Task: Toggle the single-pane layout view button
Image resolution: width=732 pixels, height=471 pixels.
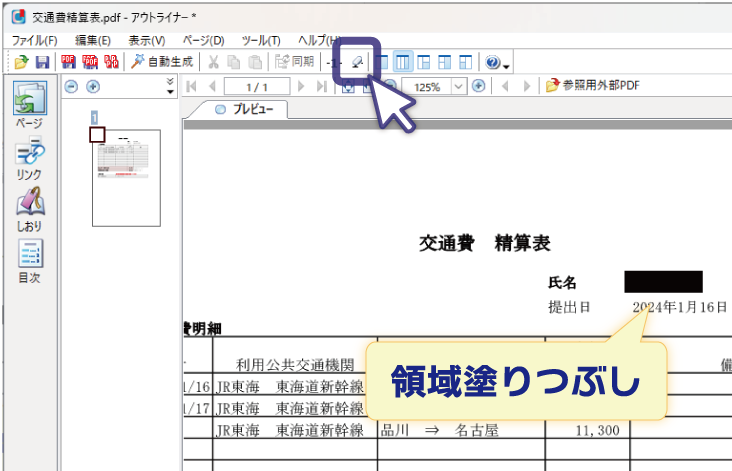Action: [382, 62]
